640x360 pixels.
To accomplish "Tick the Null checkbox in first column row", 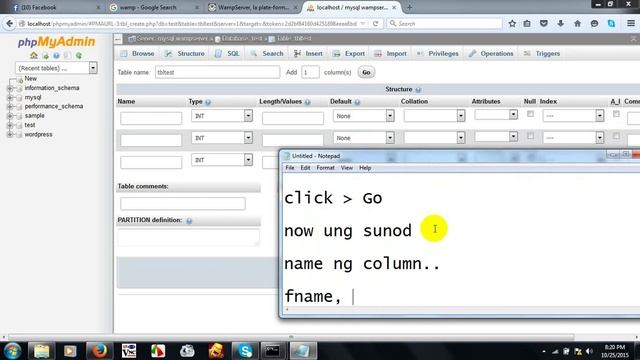I will [530, 114].
